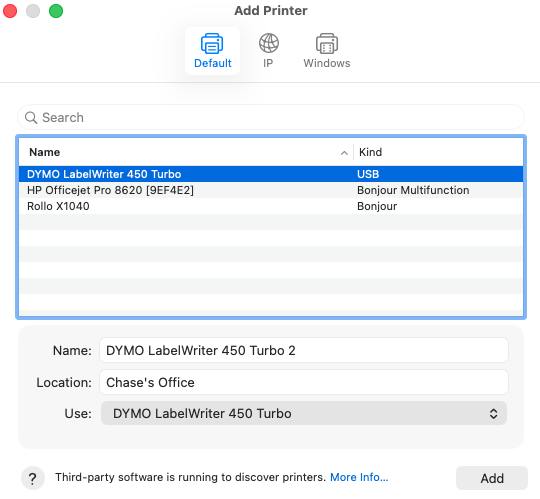The width and height of the screenshot is (540, 499).
Task: Edit the printer Name text field
Action: coord(304,350)
